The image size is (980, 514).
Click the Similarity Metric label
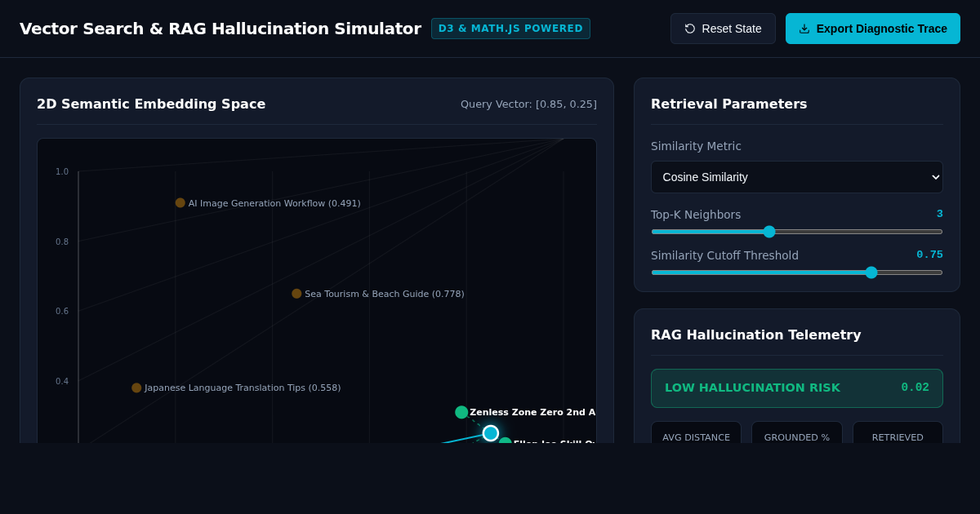coord(696,146)
